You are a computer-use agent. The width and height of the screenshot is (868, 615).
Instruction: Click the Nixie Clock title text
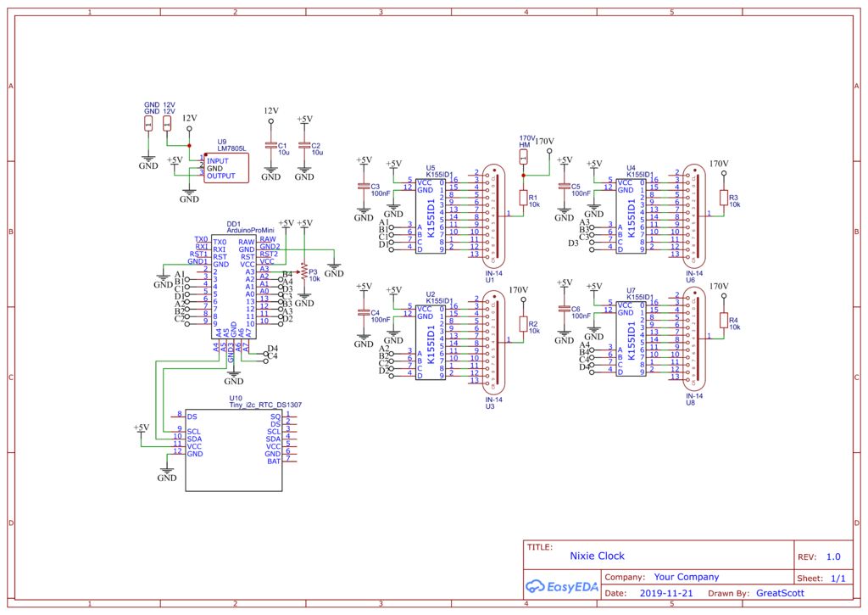click(x=597, y=556)
